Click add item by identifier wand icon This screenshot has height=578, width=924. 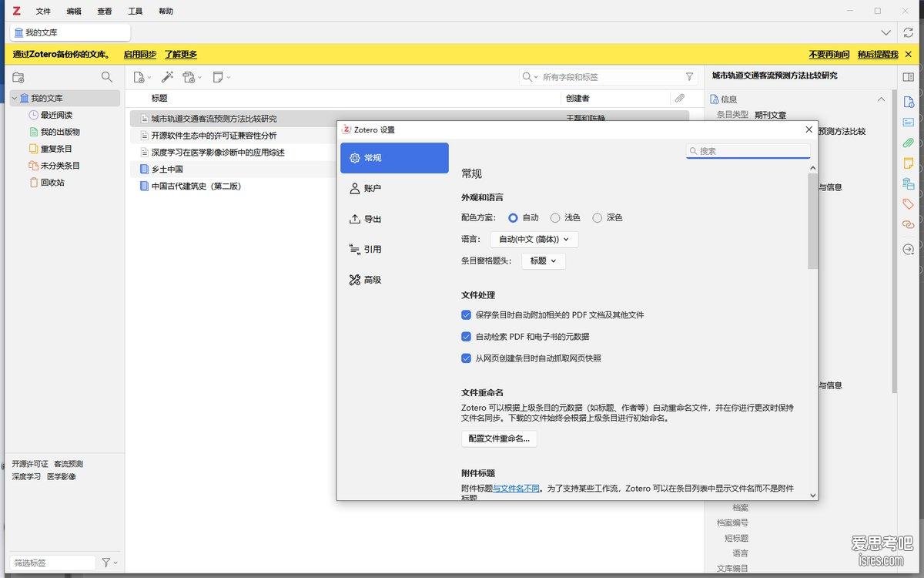(x=167, y=77)
